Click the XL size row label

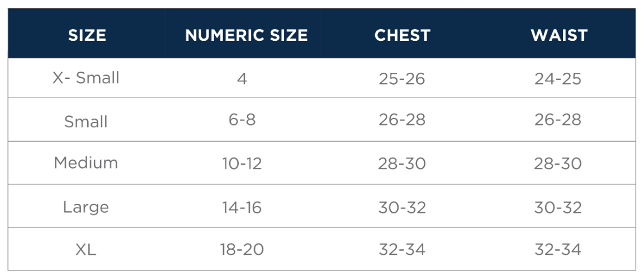86,249
